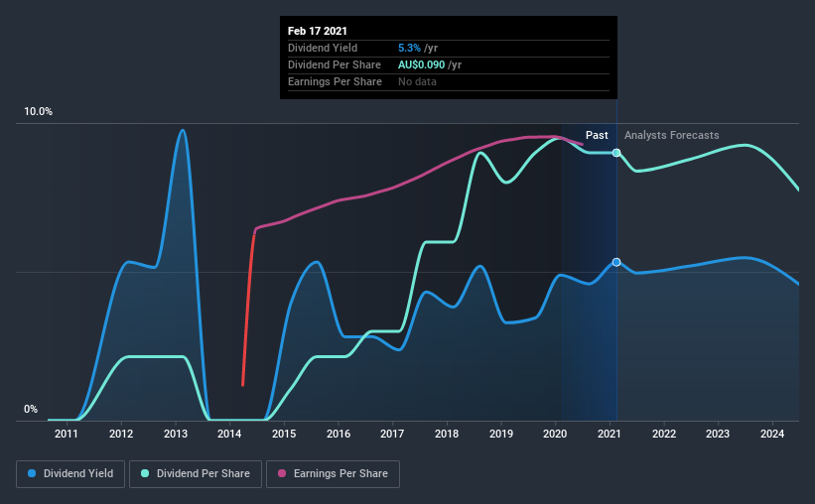Click the 2016 x-axis label

click(339, 434)
